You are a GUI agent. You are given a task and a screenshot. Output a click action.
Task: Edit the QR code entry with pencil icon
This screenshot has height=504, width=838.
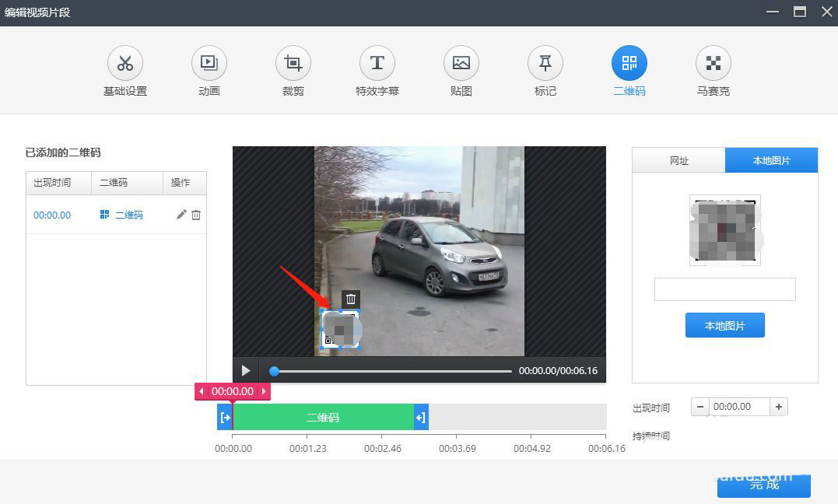click(x=181, y=215)
